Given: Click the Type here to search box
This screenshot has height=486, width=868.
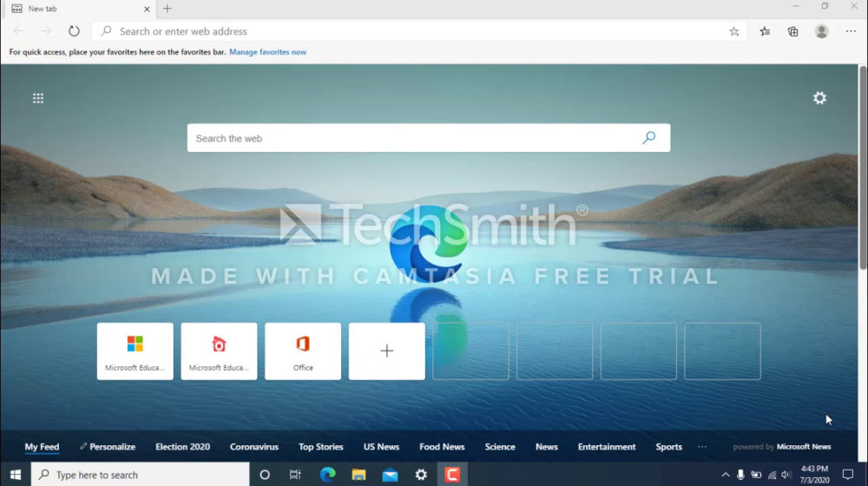Looking at the screenshot, I should click(x=140, y=475).
